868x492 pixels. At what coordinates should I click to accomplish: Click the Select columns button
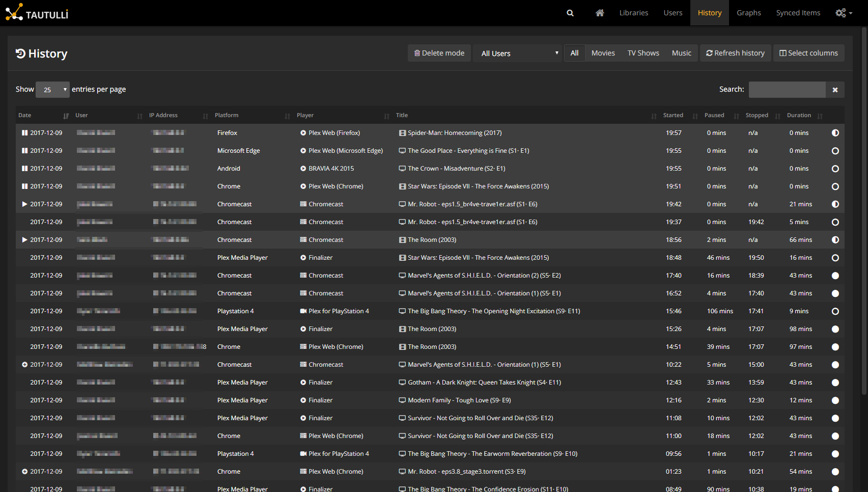808,53
